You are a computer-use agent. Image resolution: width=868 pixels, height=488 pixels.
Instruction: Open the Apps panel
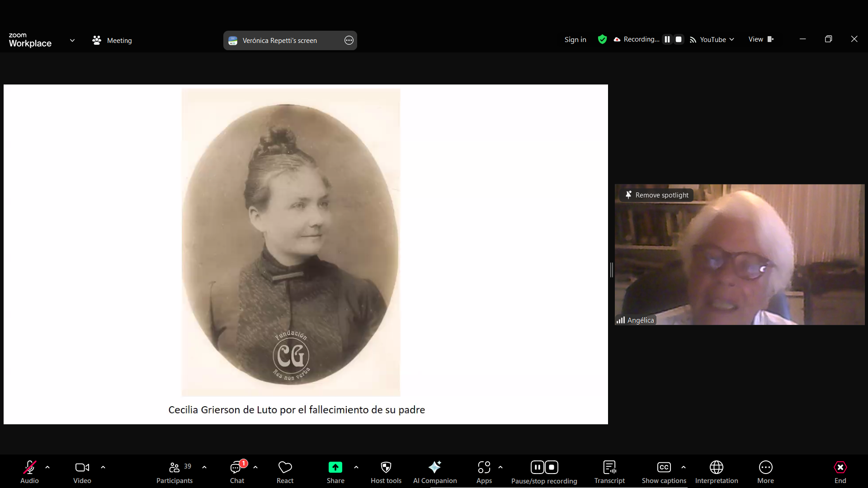coord(484,471)
